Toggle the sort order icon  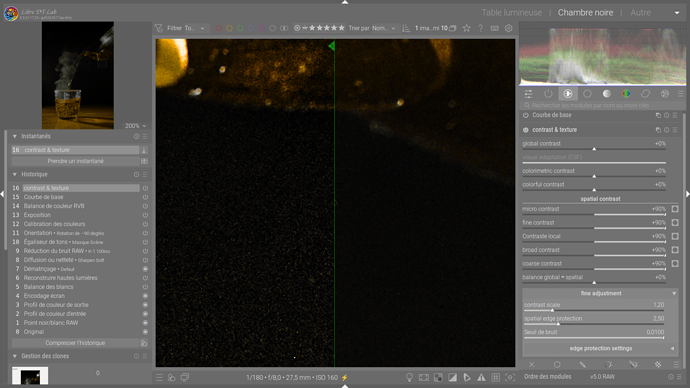tap(406, 28)
